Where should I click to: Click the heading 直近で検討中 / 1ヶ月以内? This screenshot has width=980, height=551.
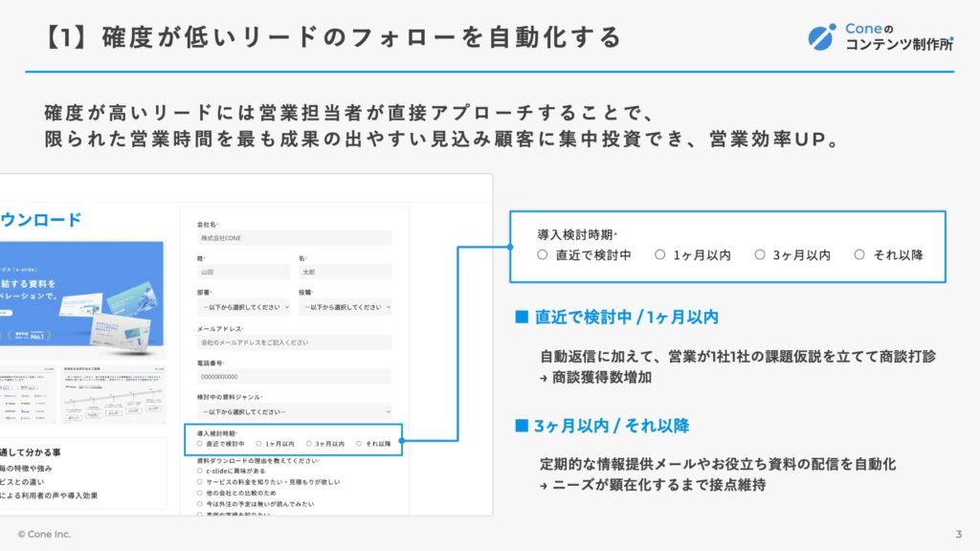pos(626,318)
